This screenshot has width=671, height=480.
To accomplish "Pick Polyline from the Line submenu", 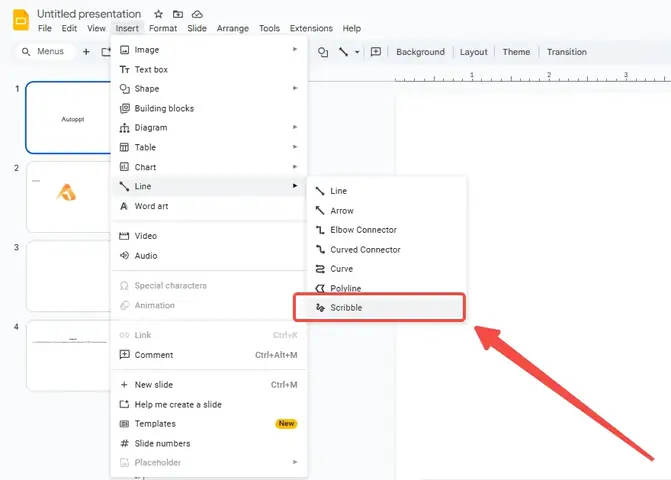I will pos(386,287).
